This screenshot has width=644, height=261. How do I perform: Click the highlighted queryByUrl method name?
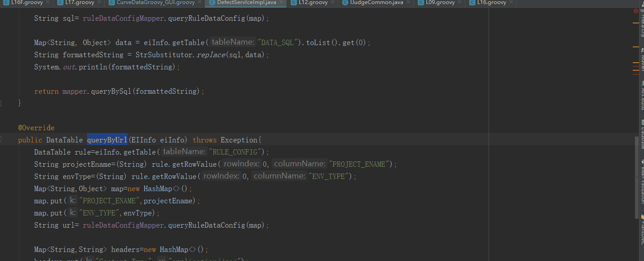[107, 140]
